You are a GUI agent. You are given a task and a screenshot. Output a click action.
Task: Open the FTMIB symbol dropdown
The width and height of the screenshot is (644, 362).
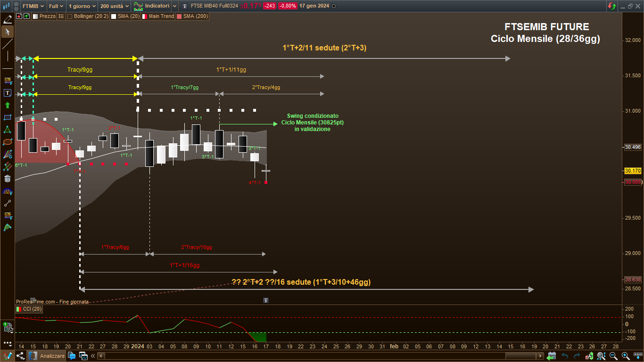[33, 6]
